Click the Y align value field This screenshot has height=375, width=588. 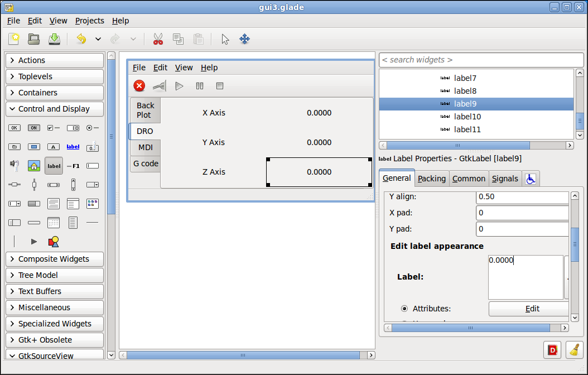522,197
